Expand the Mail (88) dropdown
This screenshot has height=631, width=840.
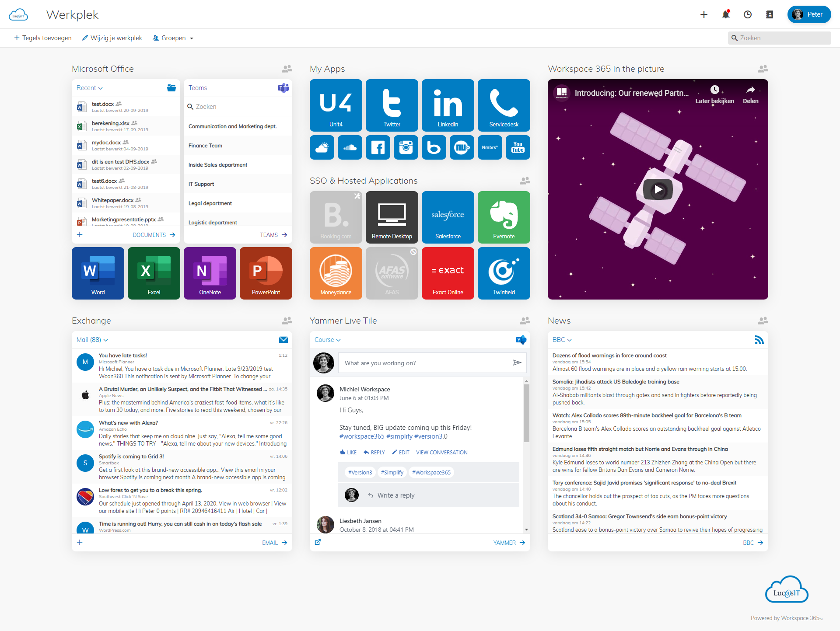[x=92, y=340]
